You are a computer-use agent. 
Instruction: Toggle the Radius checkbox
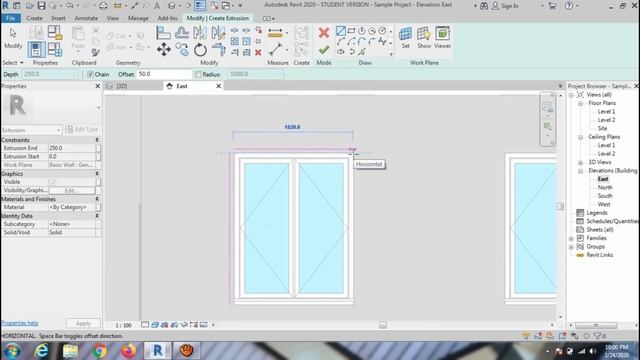point(198,74)
